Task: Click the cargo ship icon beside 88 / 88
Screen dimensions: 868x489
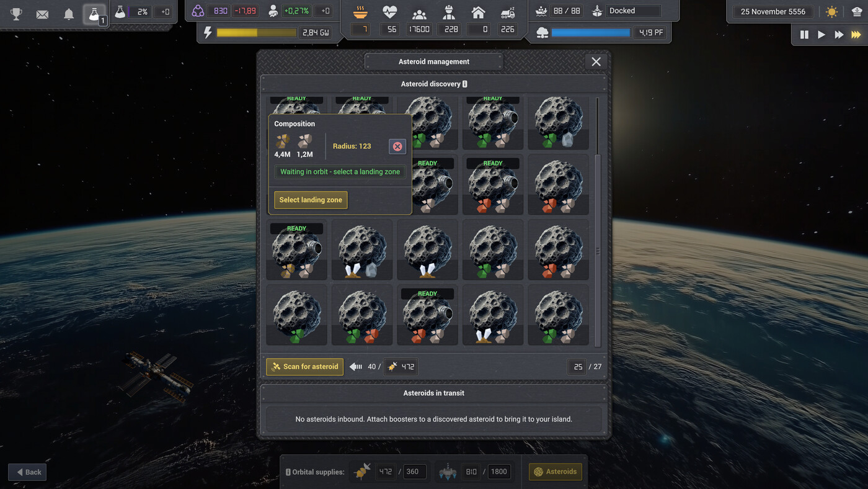Action: coord(542,11)
